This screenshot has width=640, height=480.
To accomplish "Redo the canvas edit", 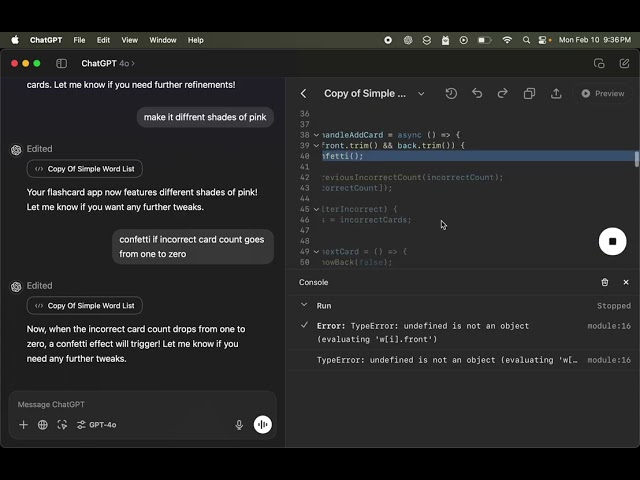I will [x=502, y=93].
